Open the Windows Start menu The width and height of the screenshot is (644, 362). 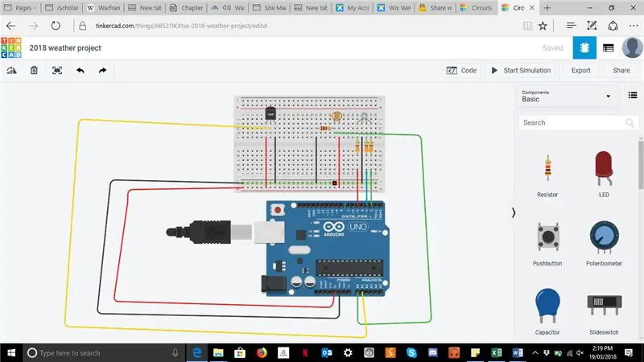tap(11, 353)
